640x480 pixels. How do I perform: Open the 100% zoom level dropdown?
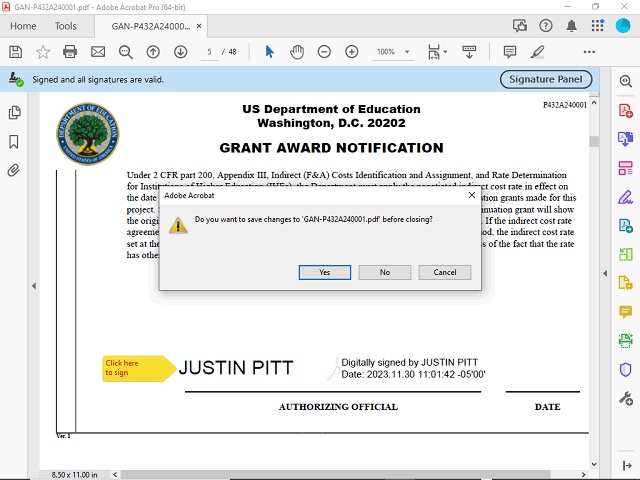click(393, 52)
